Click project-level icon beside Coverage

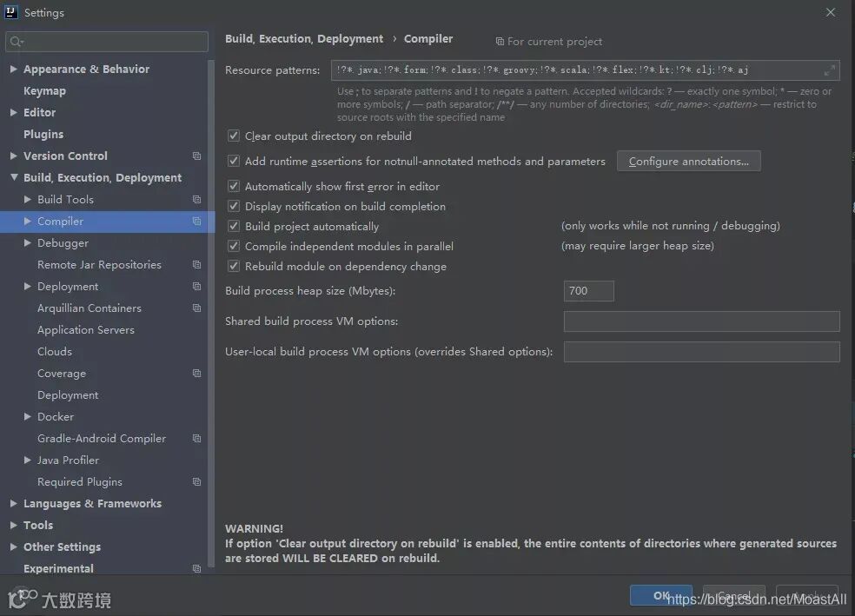pyautogui.click(x=197, y=374)
